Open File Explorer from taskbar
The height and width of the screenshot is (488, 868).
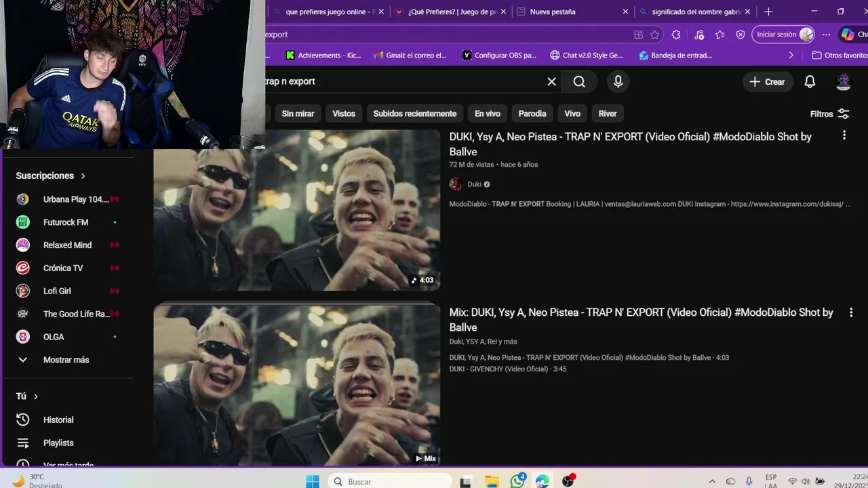[492, 482]
